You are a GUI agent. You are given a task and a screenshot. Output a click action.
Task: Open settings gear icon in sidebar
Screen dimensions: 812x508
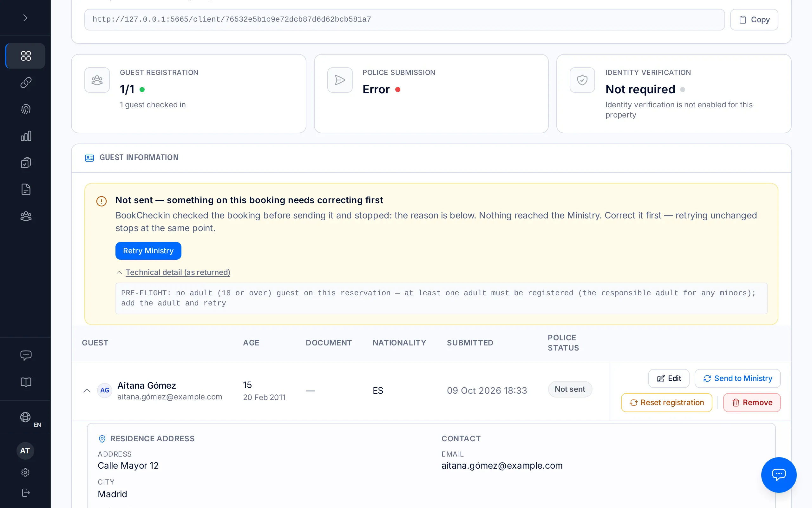tap(25, 472)
